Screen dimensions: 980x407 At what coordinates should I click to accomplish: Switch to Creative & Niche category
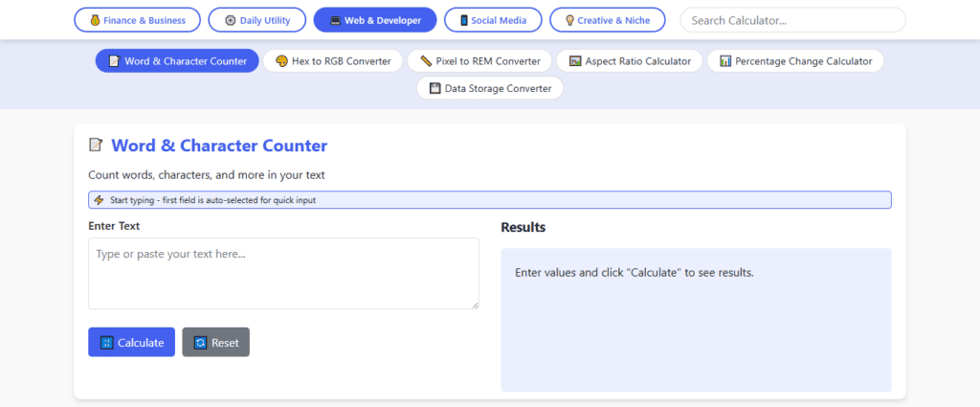coord(608,20)
